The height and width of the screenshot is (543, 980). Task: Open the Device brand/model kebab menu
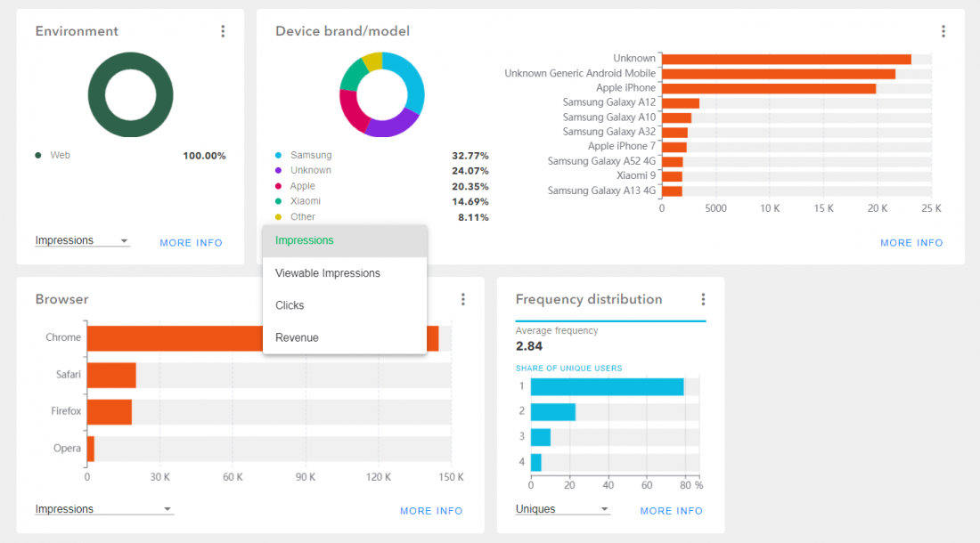943,31
